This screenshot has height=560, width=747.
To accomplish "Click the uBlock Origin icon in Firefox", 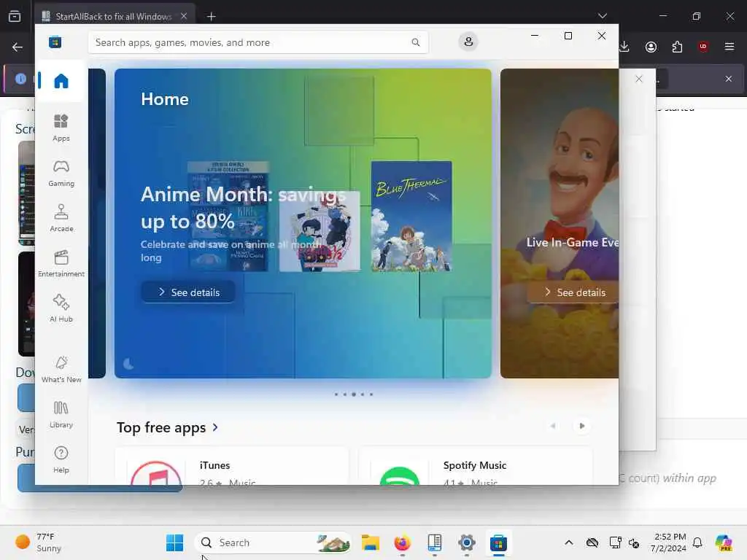I will tap(703, 47).
